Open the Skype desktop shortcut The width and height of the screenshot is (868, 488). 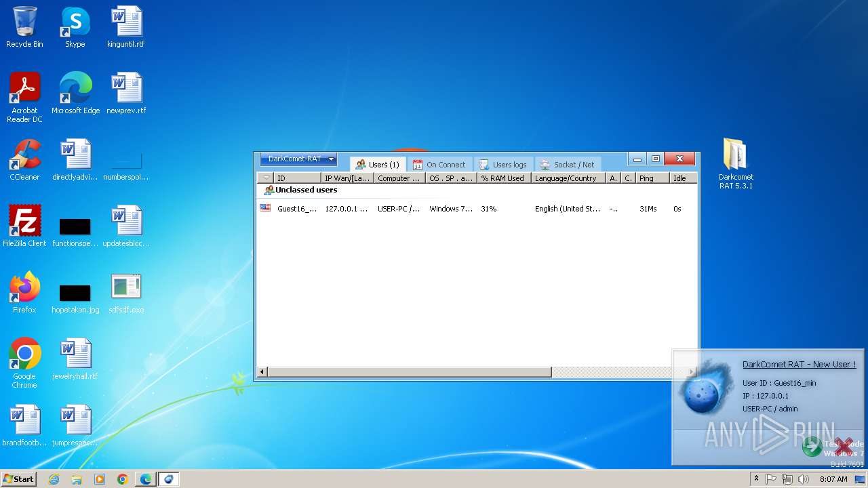pos(75,27)
